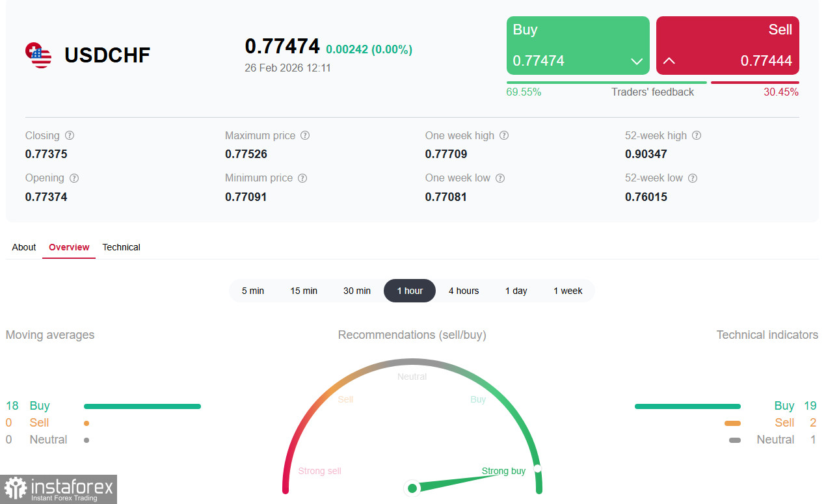Click help icon beside Minimum price
The width and height of the screenshot is (826, 504).
click(302, 178)
